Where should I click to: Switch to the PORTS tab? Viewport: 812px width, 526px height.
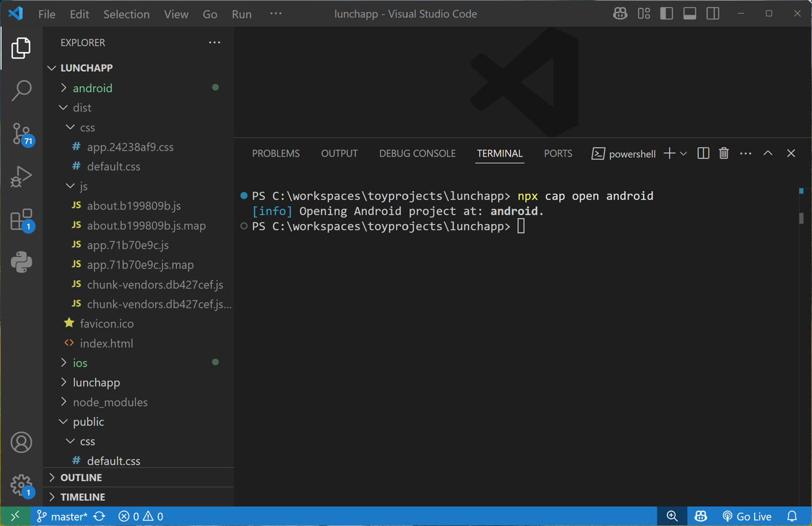(558, 154)
